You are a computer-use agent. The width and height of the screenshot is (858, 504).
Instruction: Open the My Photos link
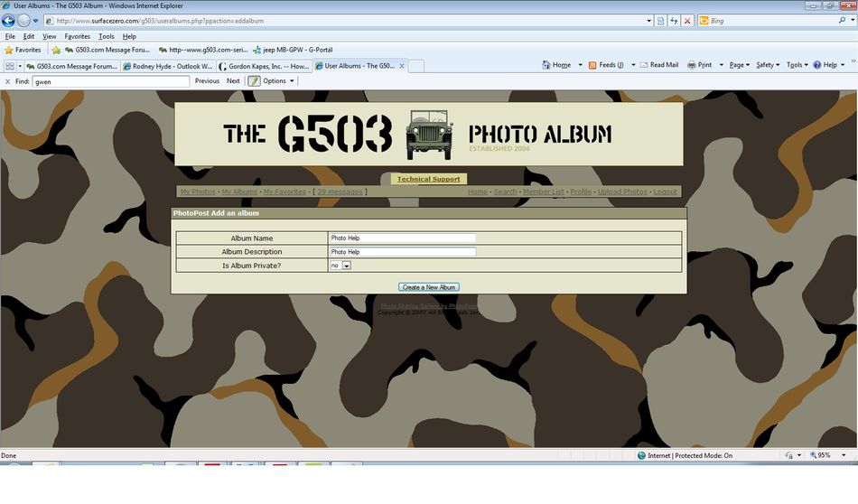click(198, 191)
